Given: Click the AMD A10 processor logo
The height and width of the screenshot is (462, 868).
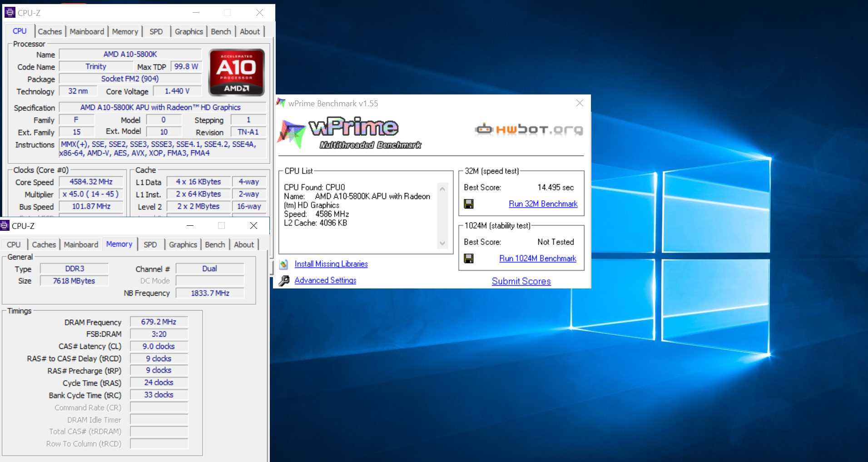Looking at the screenshot, I should [x=236, y=72].
